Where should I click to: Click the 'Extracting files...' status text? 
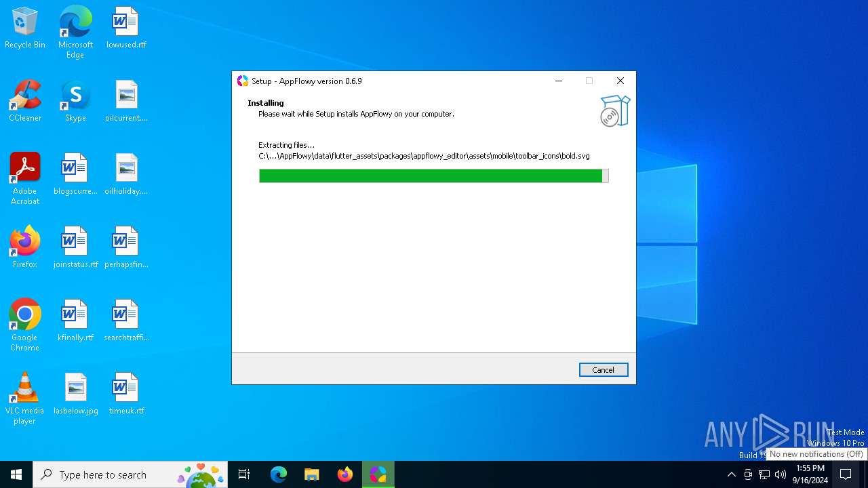(286, 145)
